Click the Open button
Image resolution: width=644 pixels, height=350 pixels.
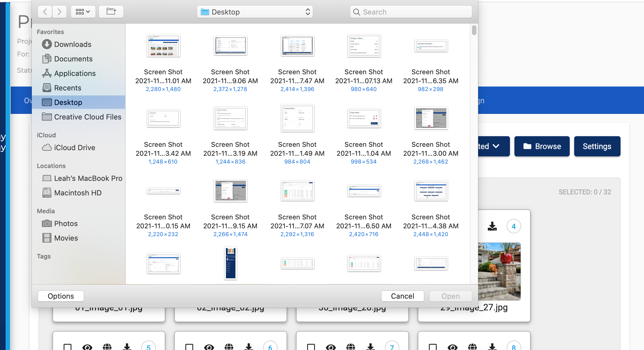450,296
